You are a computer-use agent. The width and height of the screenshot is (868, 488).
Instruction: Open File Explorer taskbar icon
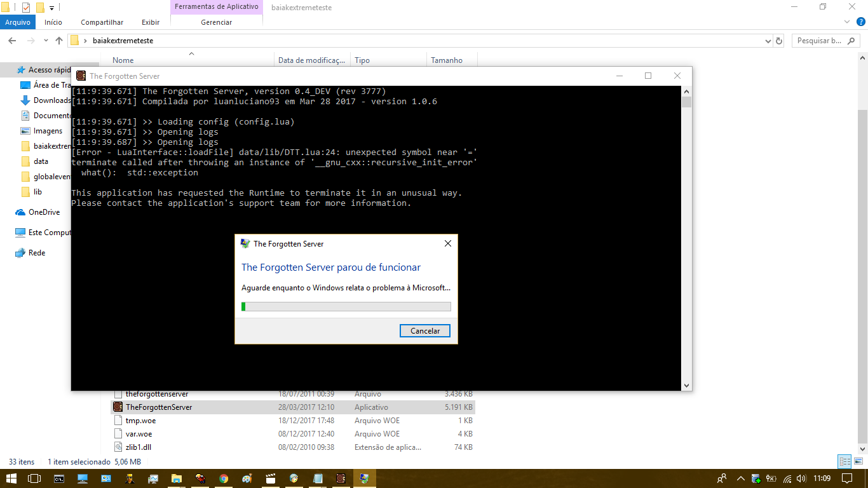click(177, 478)
